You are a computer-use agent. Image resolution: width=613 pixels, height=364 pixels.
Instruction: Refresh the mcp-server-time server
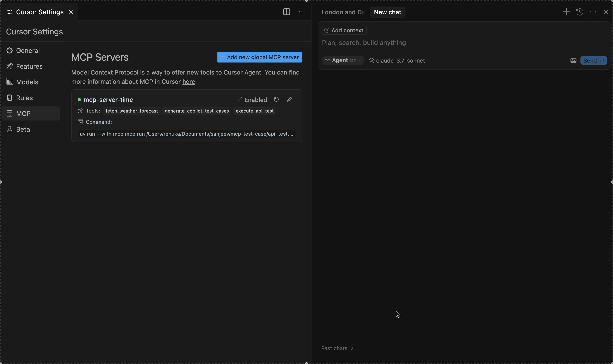[x=276, y=100]
